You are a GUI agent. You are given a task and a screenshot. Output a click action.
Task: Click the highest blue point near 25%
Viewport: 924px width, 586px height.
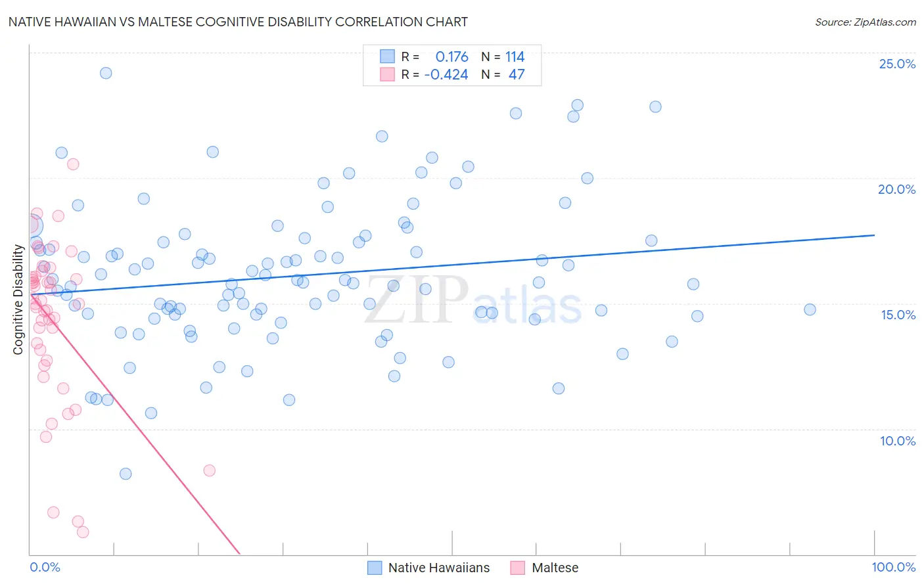click(x=106, y=73)
